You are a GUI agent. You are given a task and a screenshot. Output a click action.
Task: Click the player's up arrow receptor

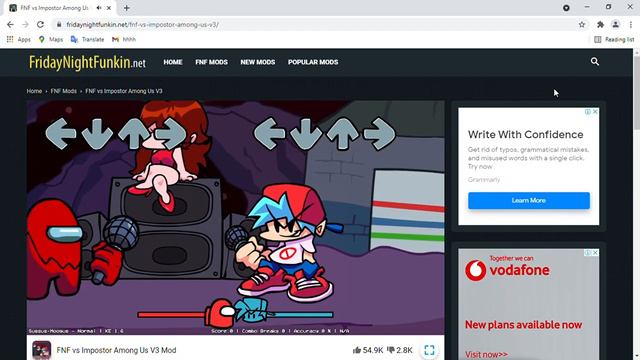pyautogui.click(x=343, y=133)
